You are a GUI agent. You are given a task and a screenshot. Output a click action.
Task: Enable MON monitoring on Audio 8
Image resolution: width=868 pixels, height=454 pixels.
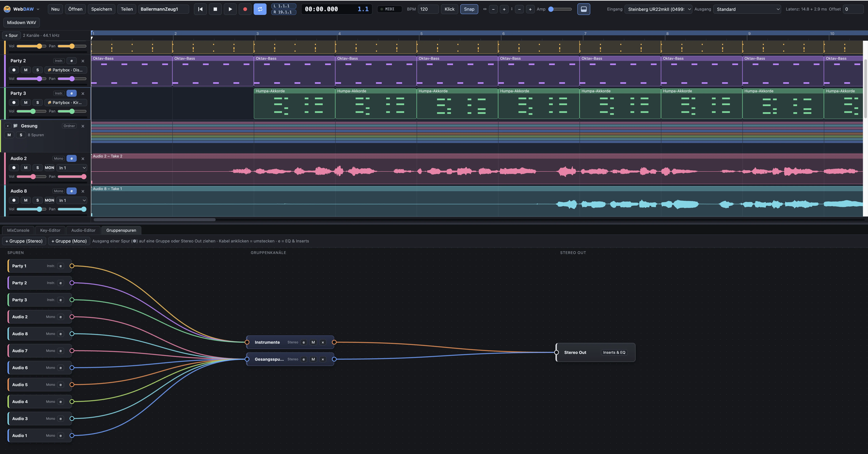[x=50, y=200]
